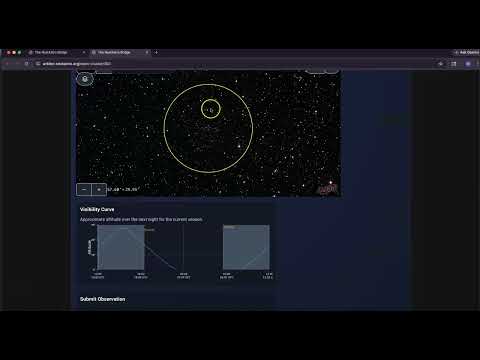Click the browser address bar

(x=233, y=63)
